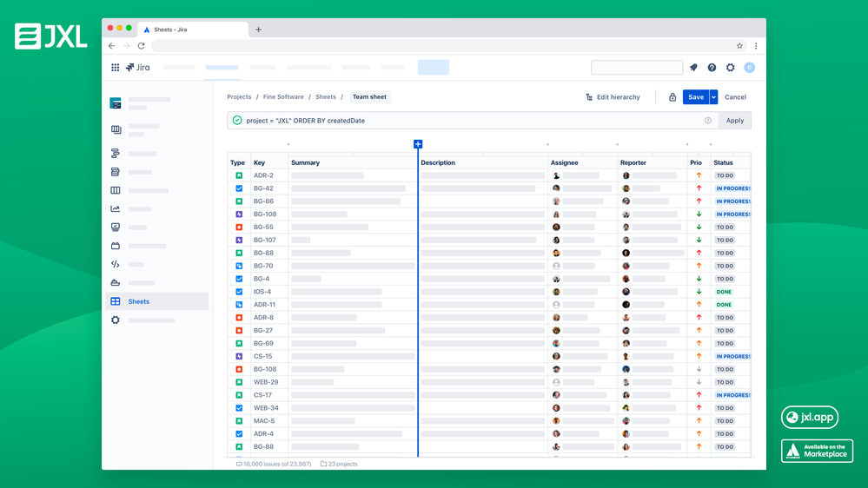Click the valid query checkmark icon
The height and width of the screenshot is (488, 868).
coord(237,121)
